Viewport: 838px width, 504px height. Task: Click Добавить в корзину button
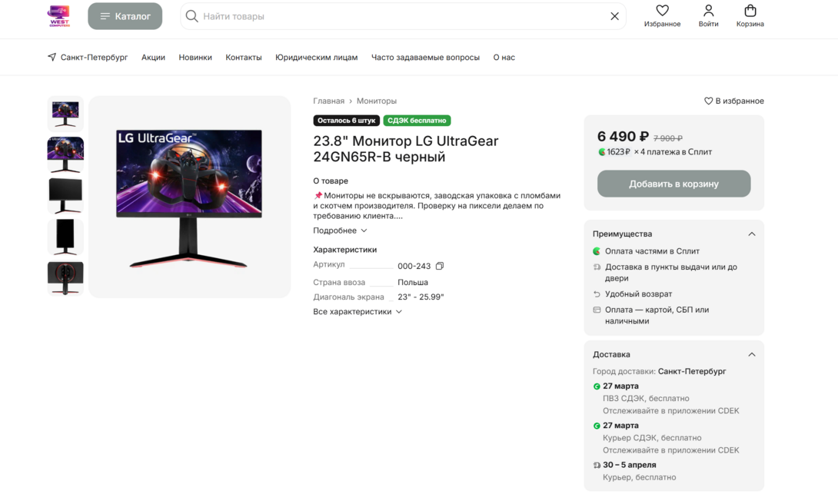[674, 184]
